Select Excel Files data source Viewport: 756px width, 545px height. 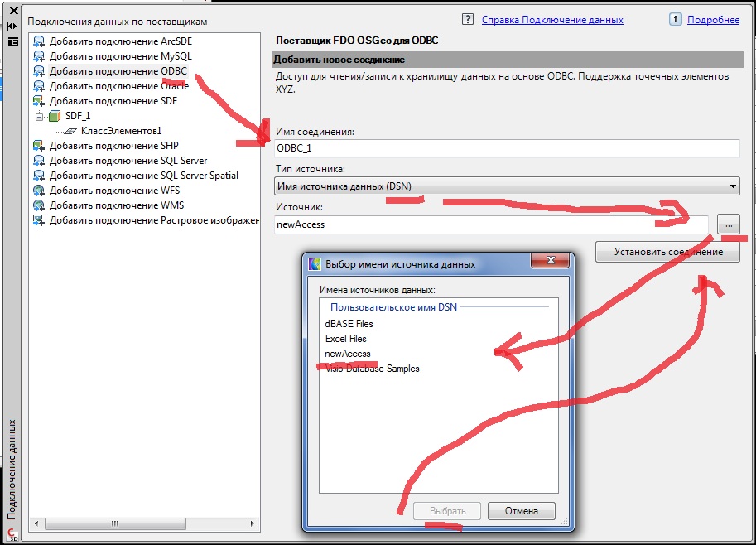click(345, 339)
